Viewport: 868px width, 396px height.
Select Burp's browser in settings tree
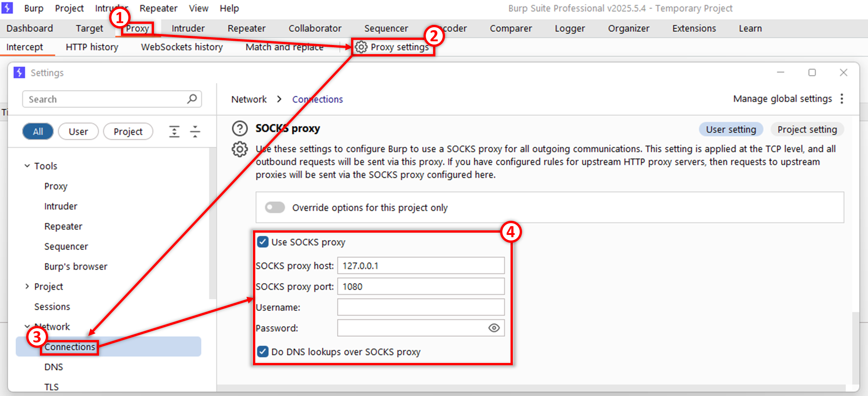click(x=76, y=267)
